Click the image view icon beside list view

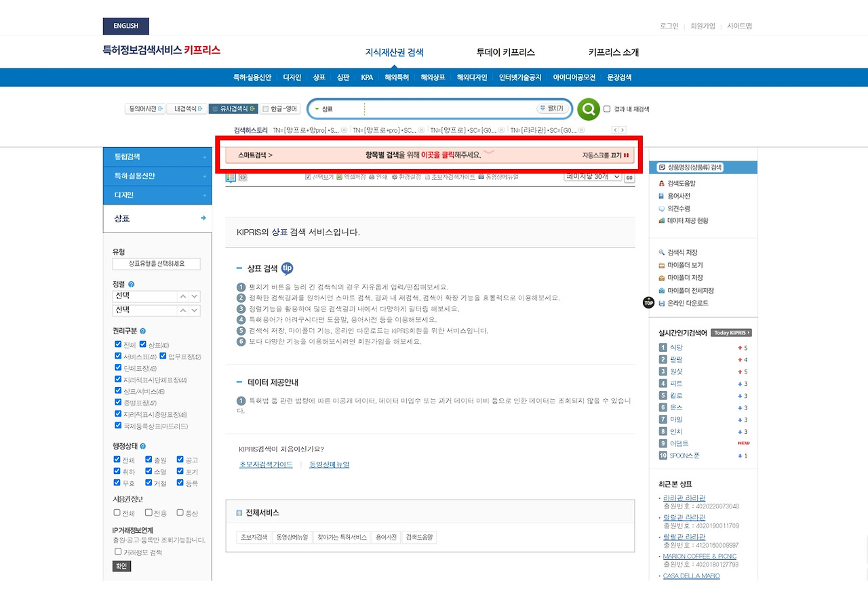point(243,177)
